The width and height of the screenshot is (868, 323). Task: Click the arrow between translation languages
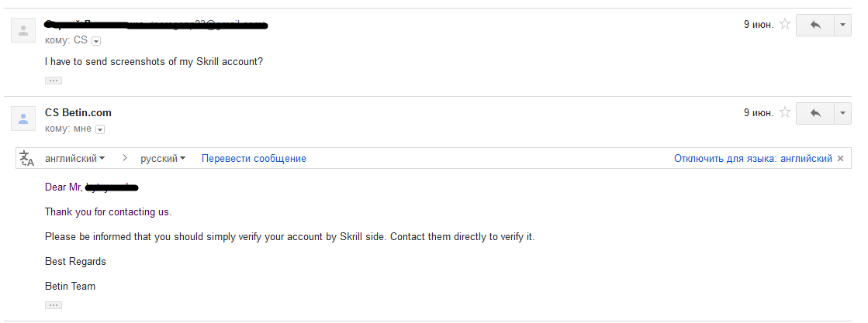click(x=125, y=159)
